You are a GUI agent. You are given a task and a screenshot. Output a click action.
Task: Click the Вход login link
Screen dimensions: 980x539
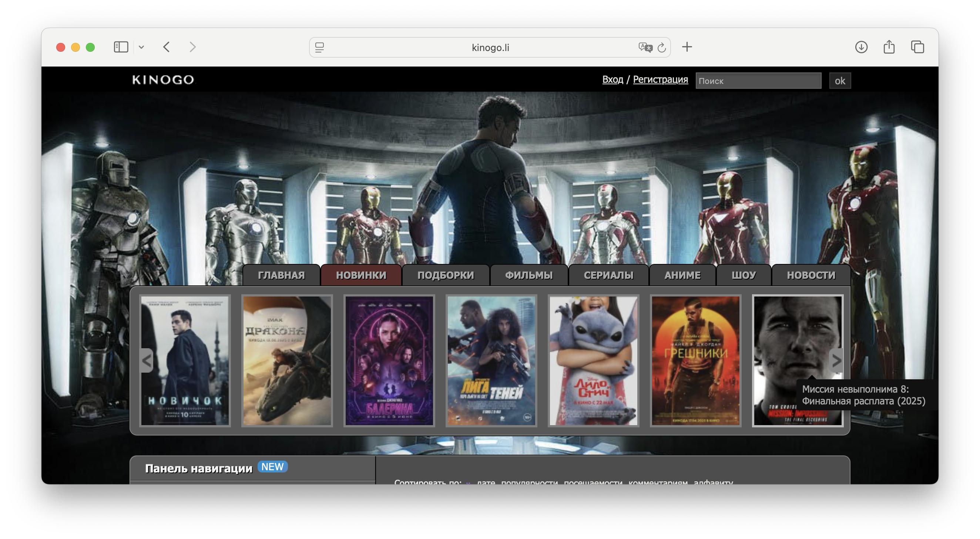point(612,79)
